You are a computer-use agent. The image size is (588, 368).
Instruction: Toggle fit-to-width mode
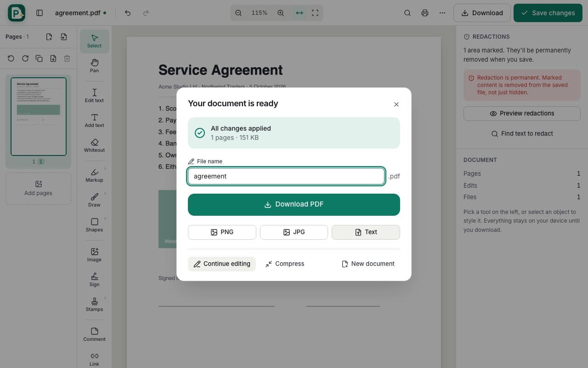click(x=300, y=13)
